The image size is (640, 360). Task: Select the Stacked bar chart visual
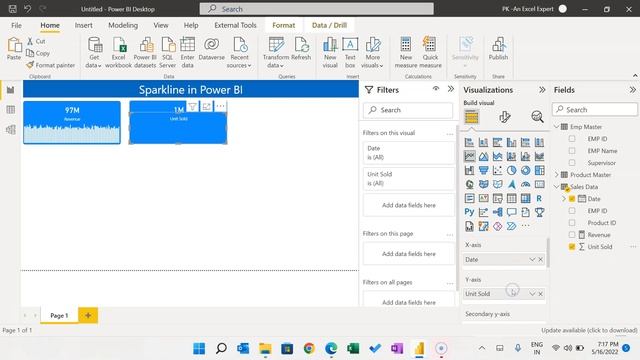469,142
